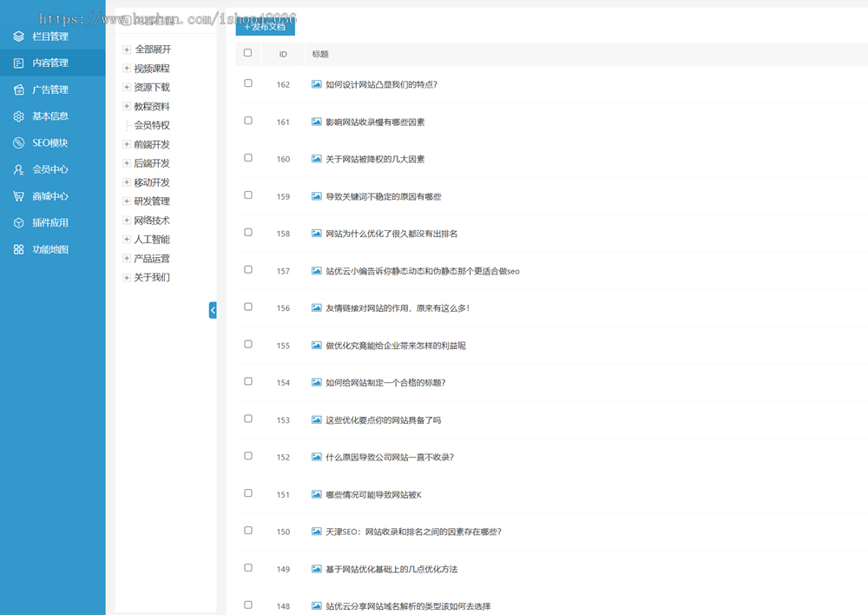This screenshot has height=615, width=868.
Task: Click image icon of article 152
Action: click(x=317, y=457)
